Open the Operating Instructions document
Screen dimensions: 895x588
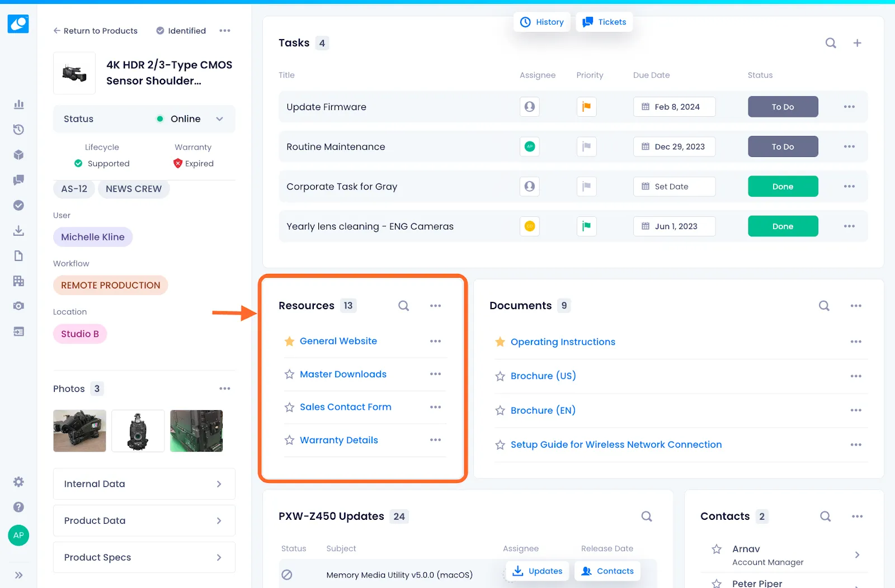pyautogui.click(x=563, y=342)
